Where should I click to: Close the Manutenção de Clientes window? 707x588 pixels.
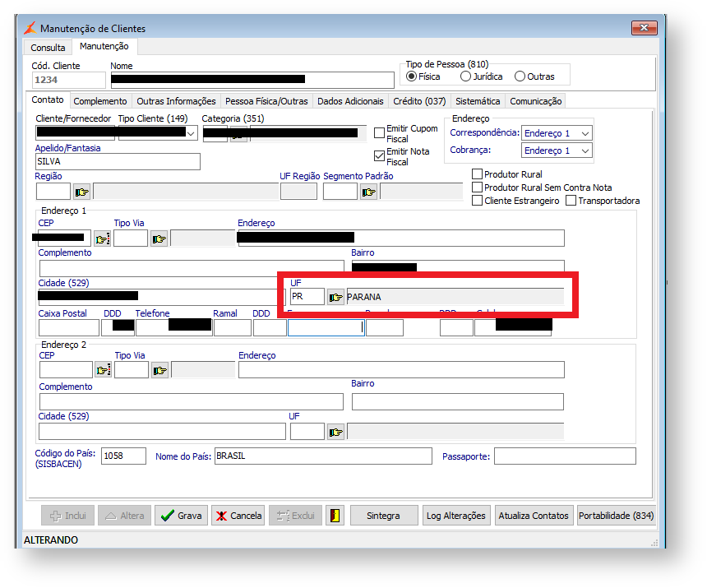[644, 27]
